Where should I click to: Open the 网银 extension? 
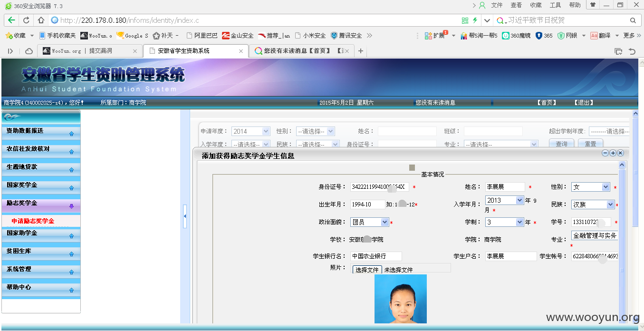[x=567, y=36]
